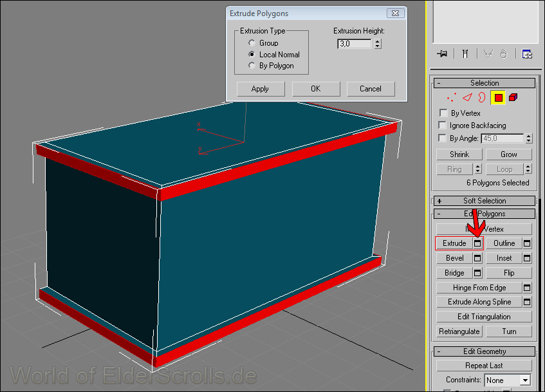Open Constraints dropdown set to None
This screenshot has height=392, width=545.
pyautogui.click(x=507, y=380)
